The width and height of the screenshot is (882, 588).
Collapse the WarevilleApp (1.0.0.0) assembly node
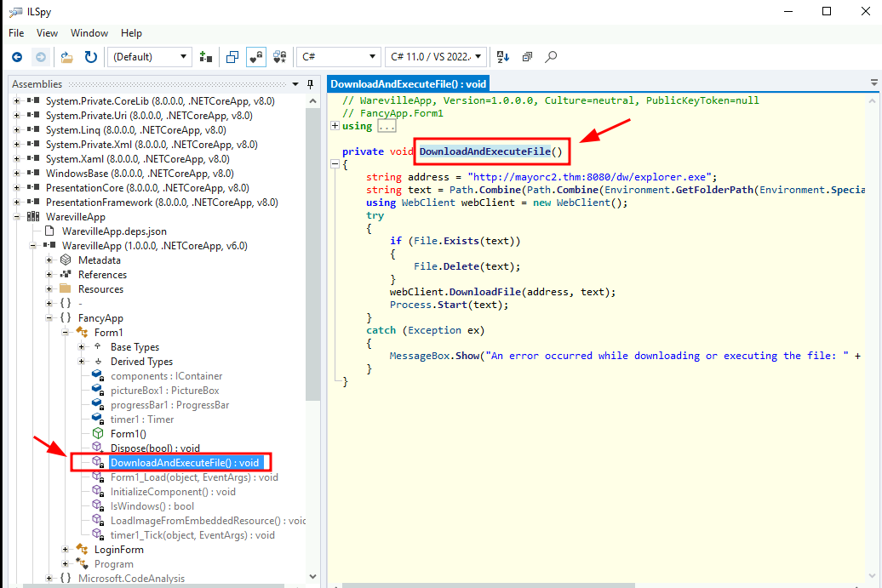point(32,246)
